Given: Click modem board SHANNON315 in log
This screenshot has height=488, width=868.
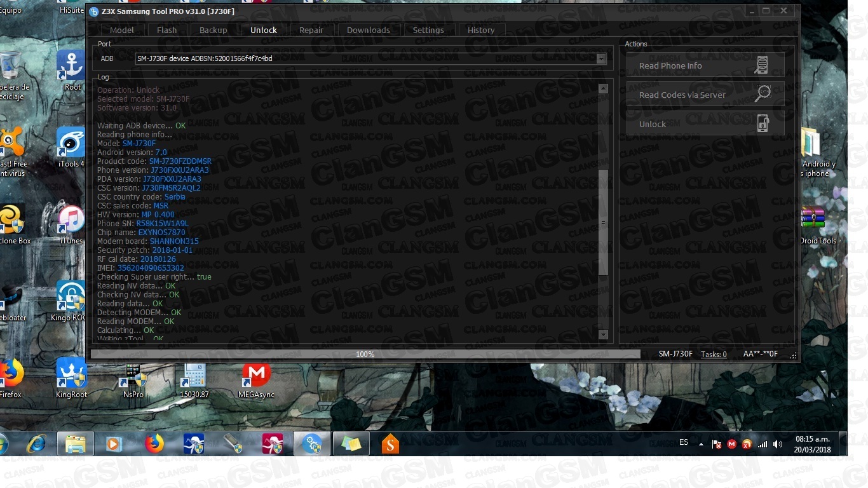Looking at the screenshot, I should [x=174, y=241].
